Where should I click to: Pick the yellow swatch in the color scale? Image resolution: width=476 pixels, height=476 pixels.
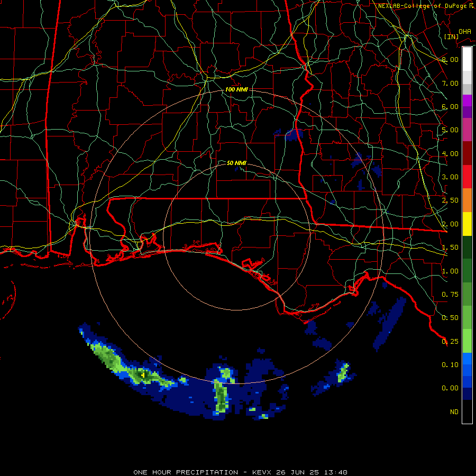[x=467, y=224]
